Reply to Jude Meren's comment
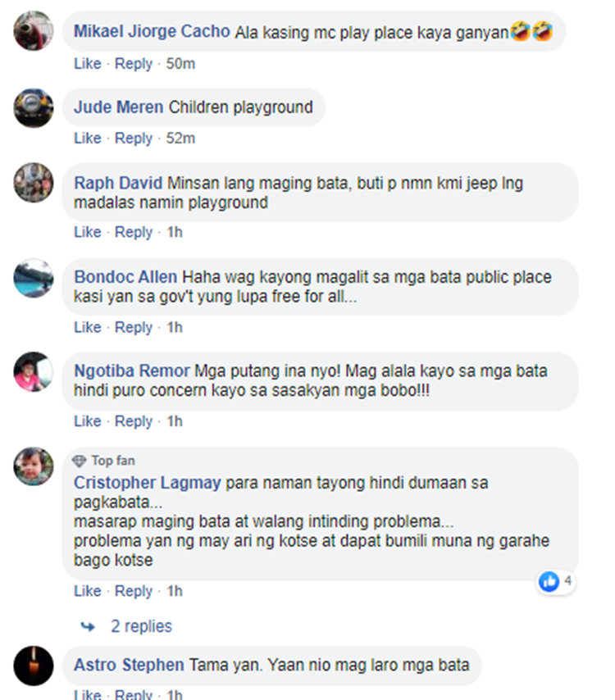This screenshot has height=700, width=615. click(x=134, y=138)
